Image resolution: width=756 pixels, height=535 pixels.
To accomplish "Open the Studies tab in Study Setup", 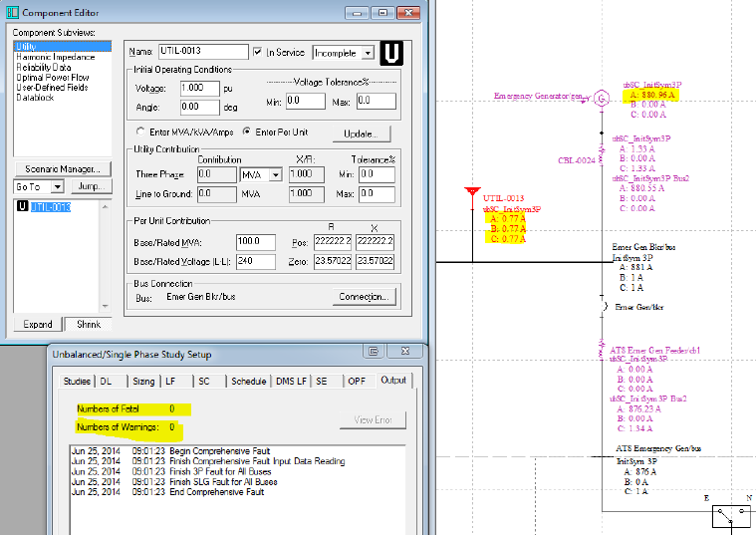I will [x=76, y=381].
